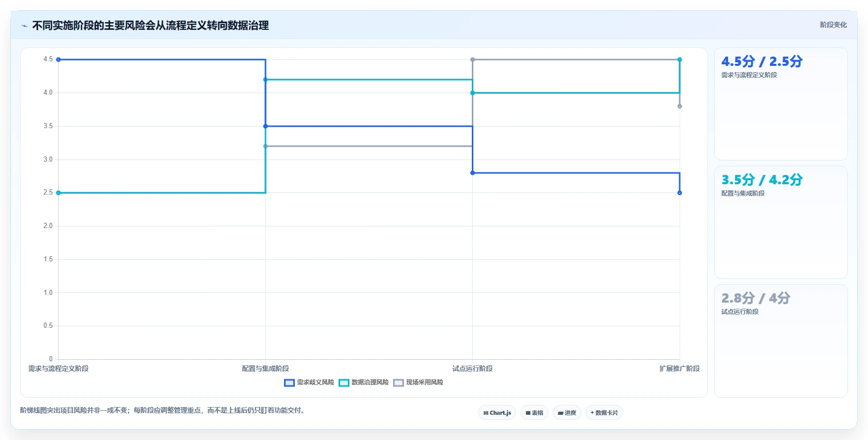Click the card caption 试点运行阶段

(x=740, y=312)
